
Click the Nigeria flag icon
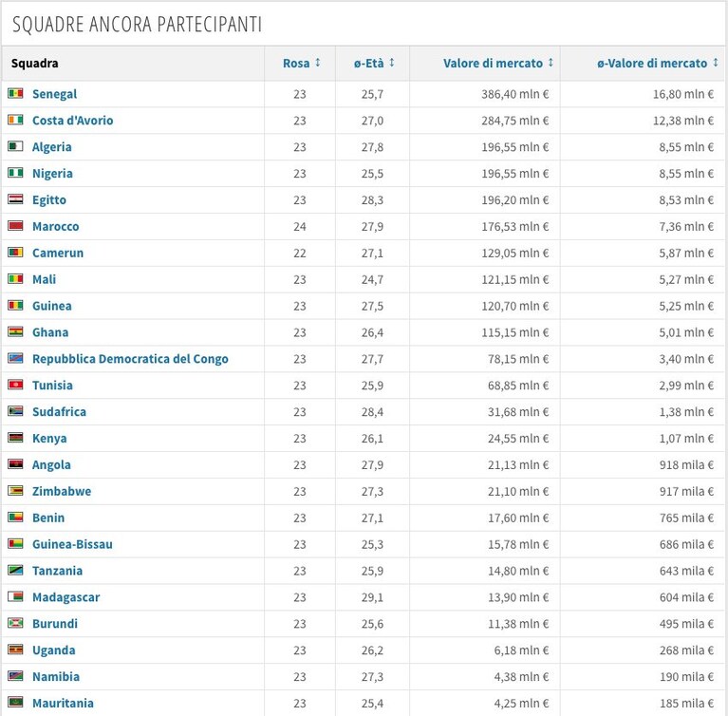tap(15, 173)
